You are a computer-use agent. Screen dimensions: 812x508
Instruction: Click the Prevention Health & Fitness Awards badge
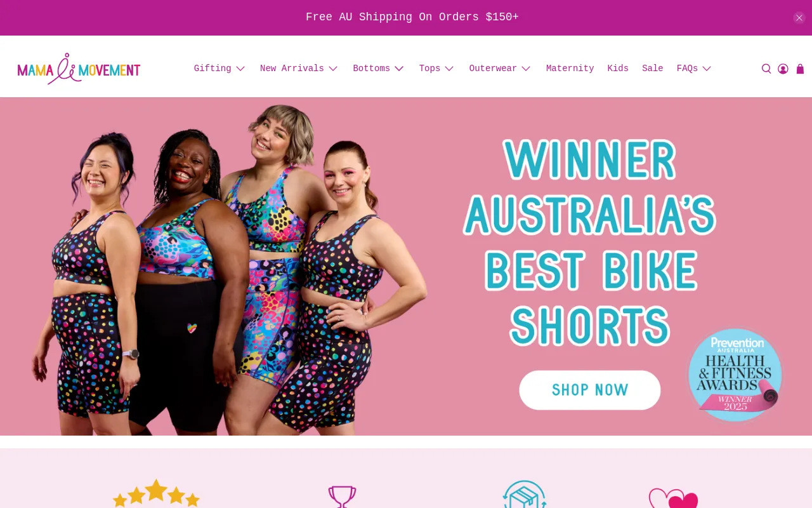click(x=736, y=375)
